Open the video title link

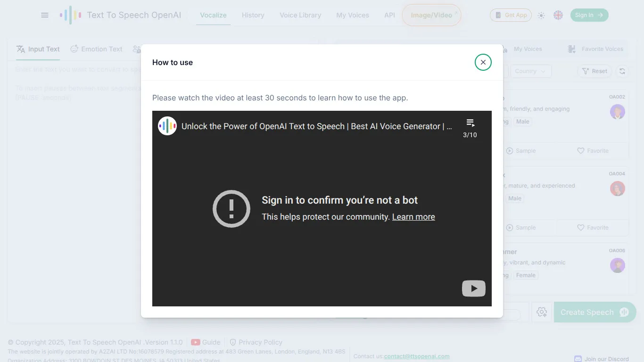317,126
